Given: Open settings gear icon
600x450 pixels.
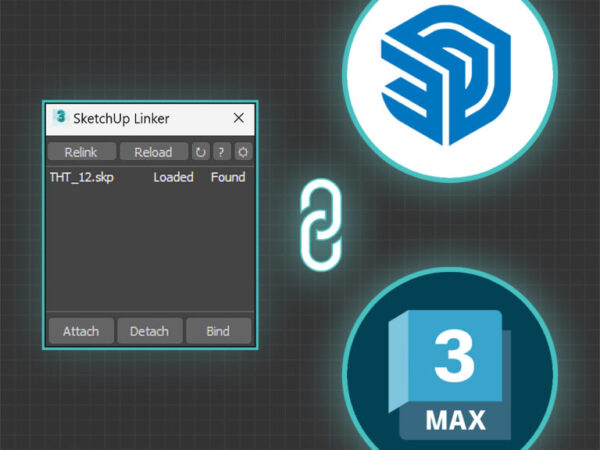Looking at the screenshot, I should [x=243, y=152].
